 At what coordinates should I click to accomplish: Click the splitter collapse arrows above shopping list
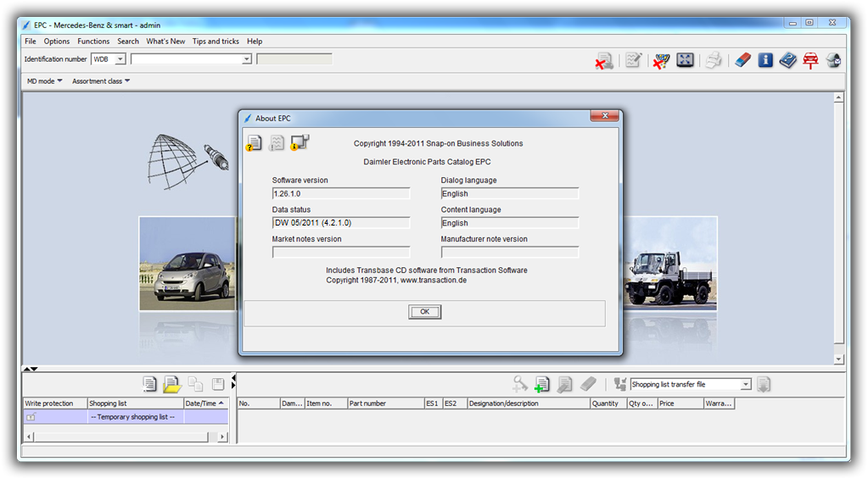(31, 369)
